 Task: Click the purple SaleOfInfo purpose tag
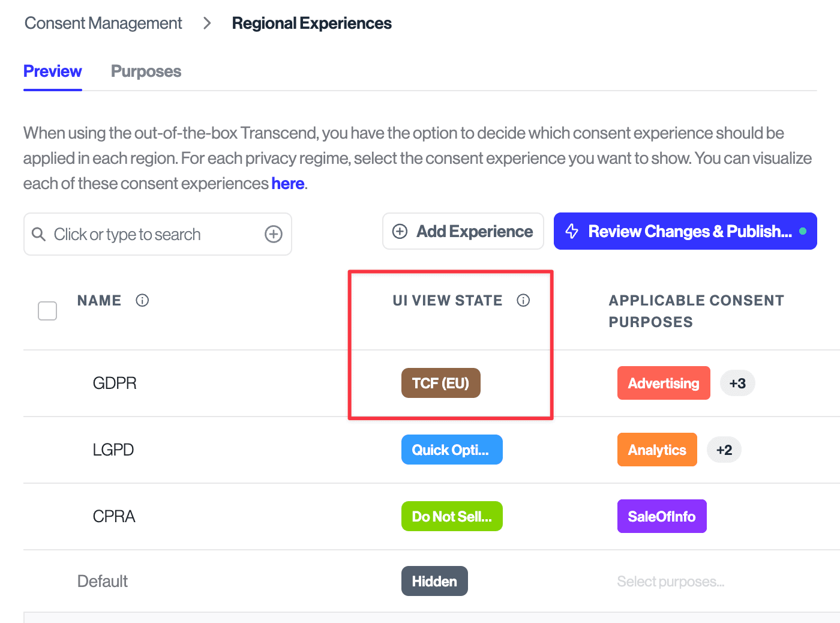point(661,516)
